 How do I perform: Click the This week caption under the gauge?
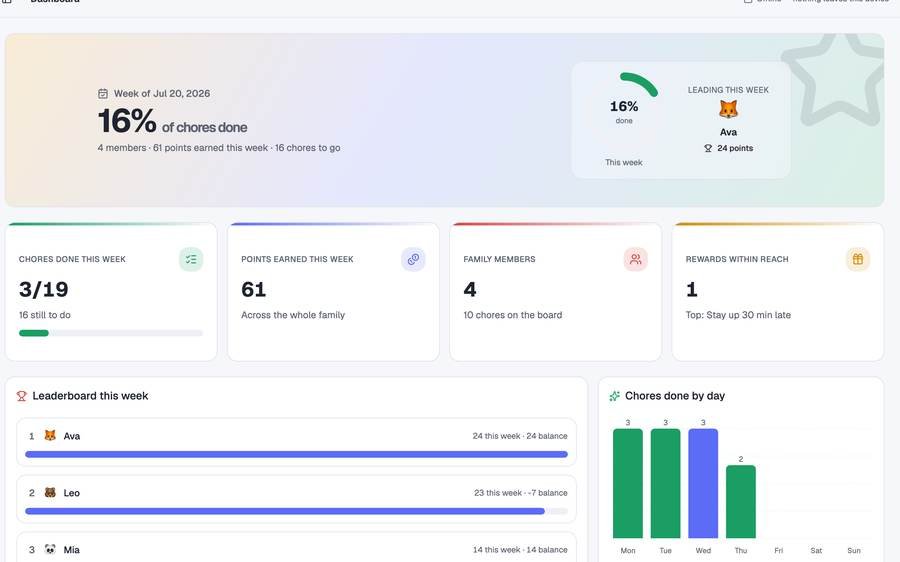(x=624, y=162)
